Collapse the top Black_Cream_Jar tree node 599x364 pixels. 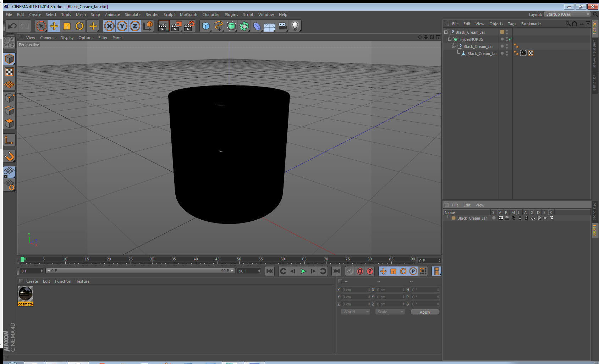446,32
